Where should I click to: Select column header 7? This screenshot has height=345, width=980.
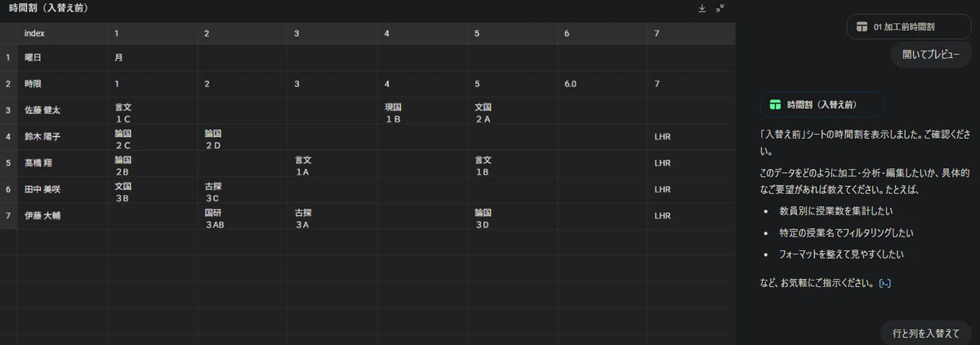coord(692,33)
